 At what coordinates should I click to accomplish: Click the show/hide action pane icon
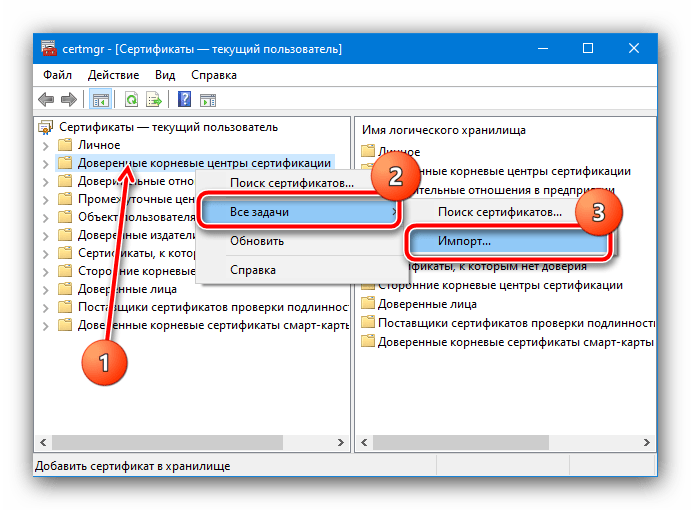coord(208,100)
